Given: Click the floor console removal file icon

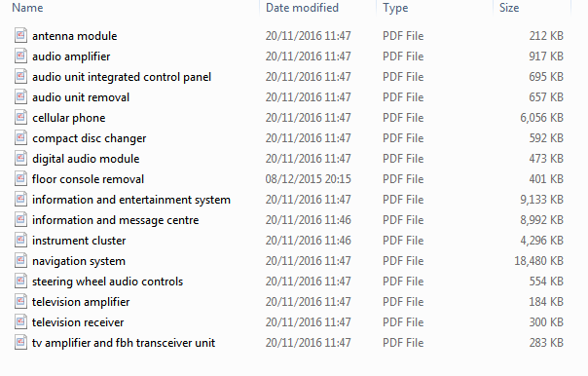Looking at the screenshot, I should 20,178.
